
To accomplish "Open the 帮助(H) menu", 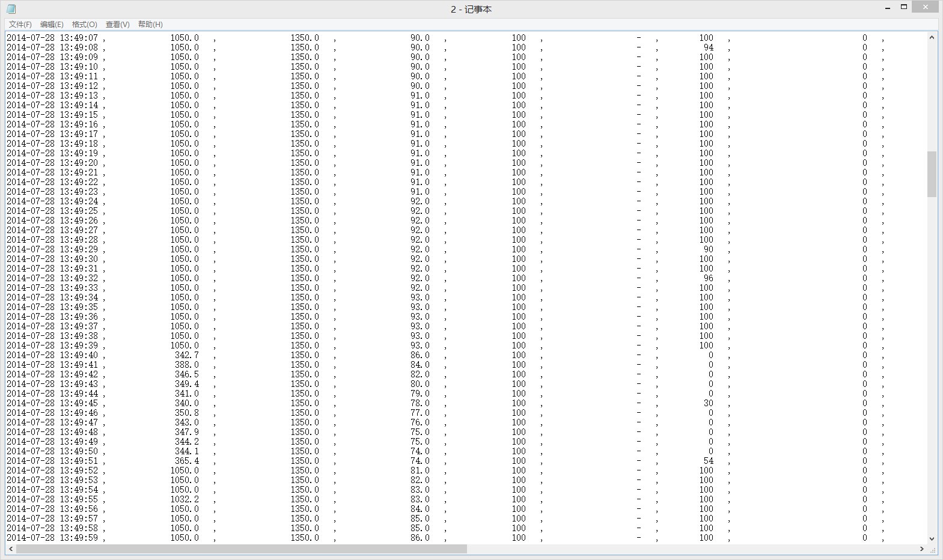I will 150,25.
